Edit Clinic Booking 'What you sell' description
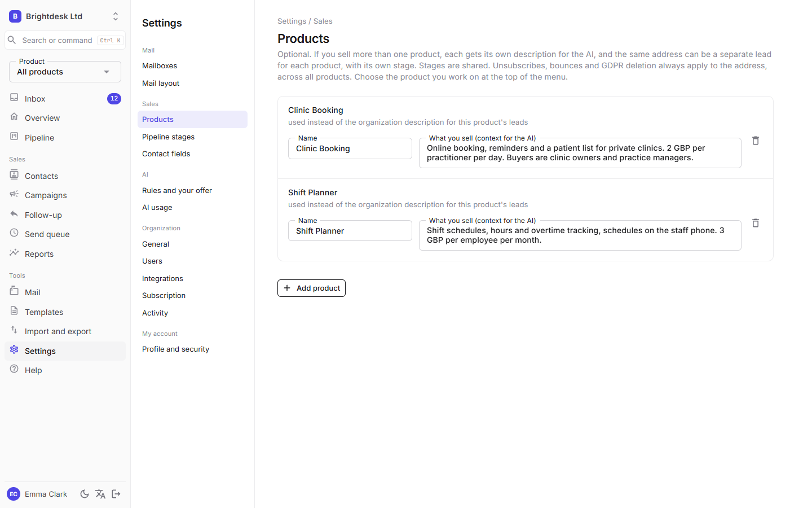The image size is (812, 508). (x=580, y=153)
